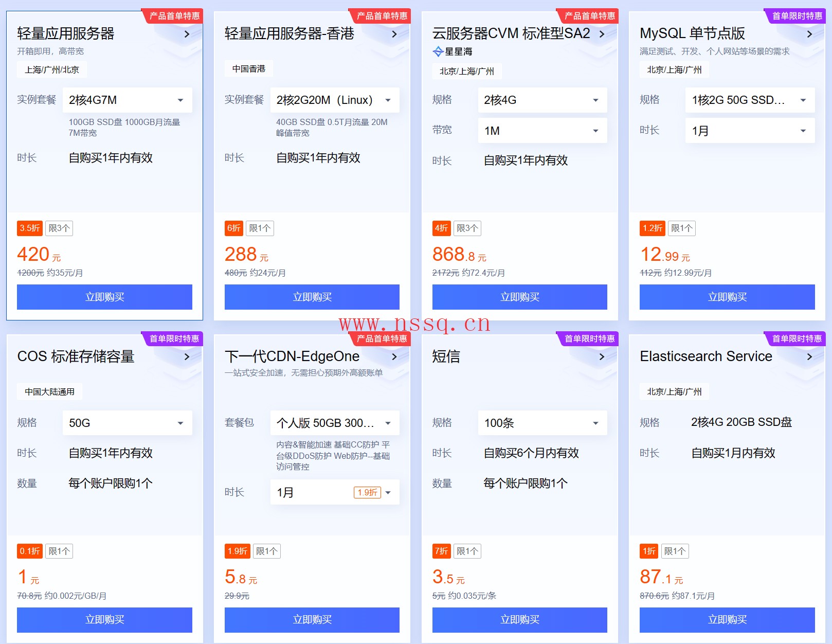Screen dimensions: 832x644
Task: Click the 7折 discount badge
Action: (x=442, y=551)
